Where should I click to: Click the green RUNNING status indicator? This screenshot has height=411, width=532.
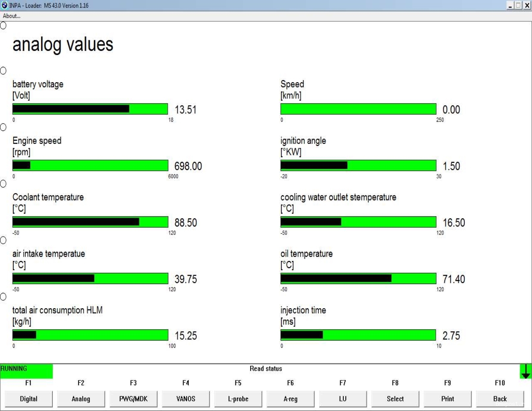pos(26,371)
